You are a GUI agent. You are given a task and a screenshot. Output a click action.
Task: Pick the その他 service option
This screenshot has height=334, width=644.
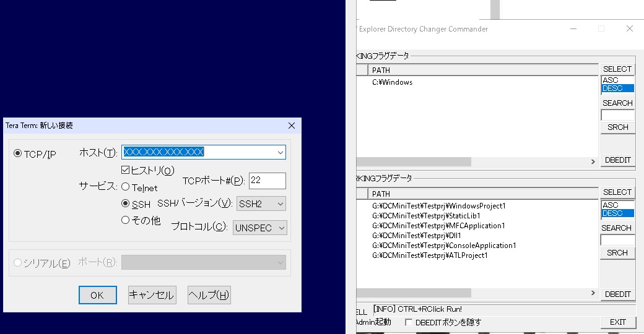click(126, 220)
